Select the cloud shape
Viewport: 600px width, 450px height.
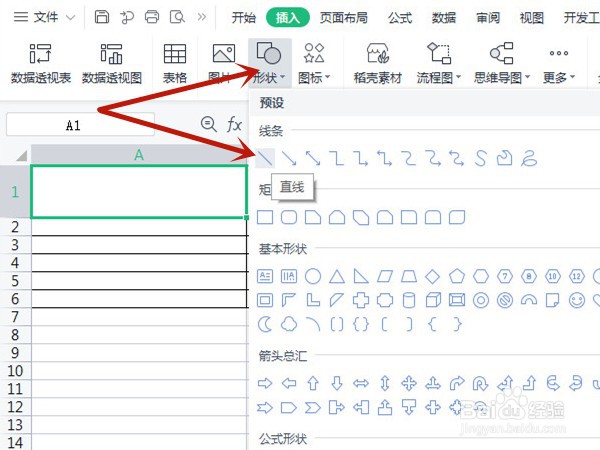click(289, 324)
